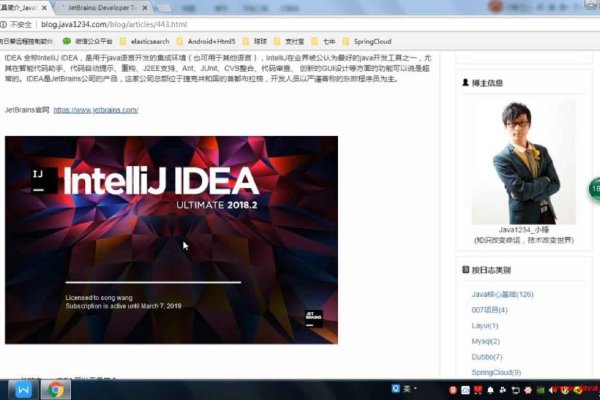Close the first Java blog tab
Image resolution: width=600 pixels, height=400 pixels.
44,8
